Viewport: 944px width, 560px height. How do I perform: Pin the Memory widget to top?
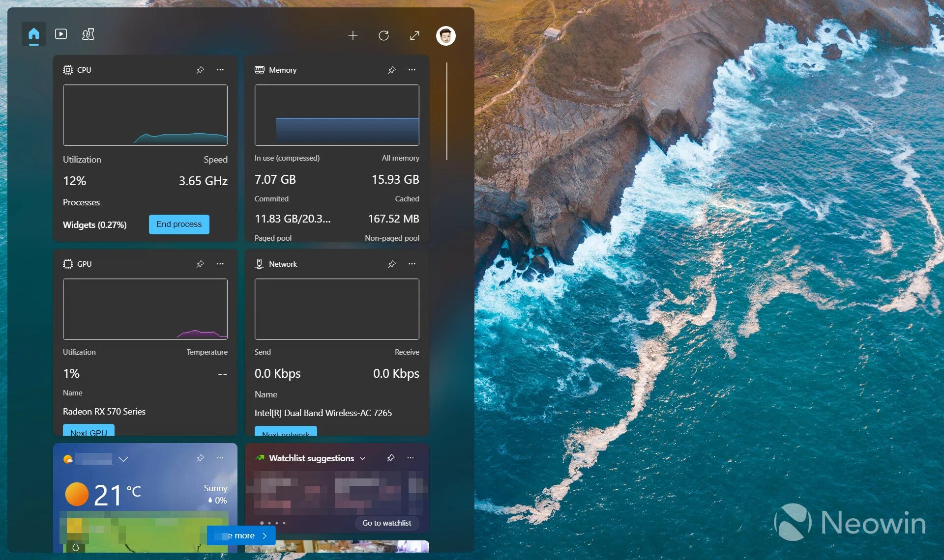tap(392, 69)
